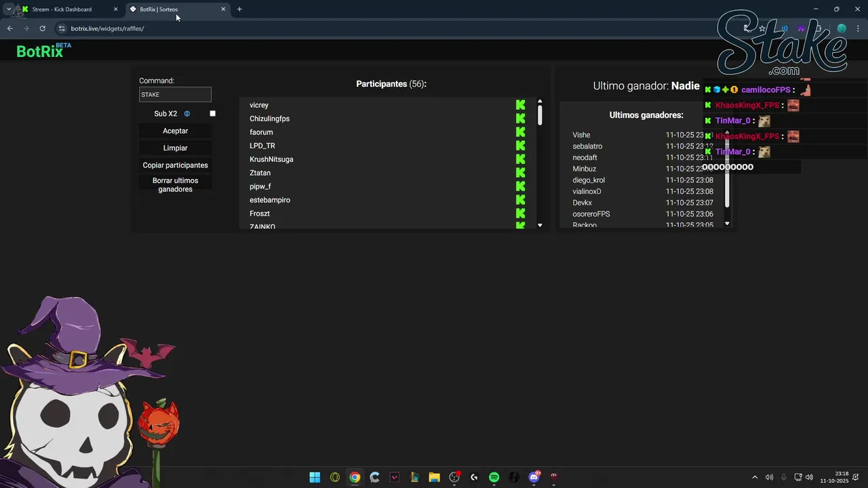Open League of Legends from the taskbar
This screenshot has width=868, height=488.
(x=414, y=477)
